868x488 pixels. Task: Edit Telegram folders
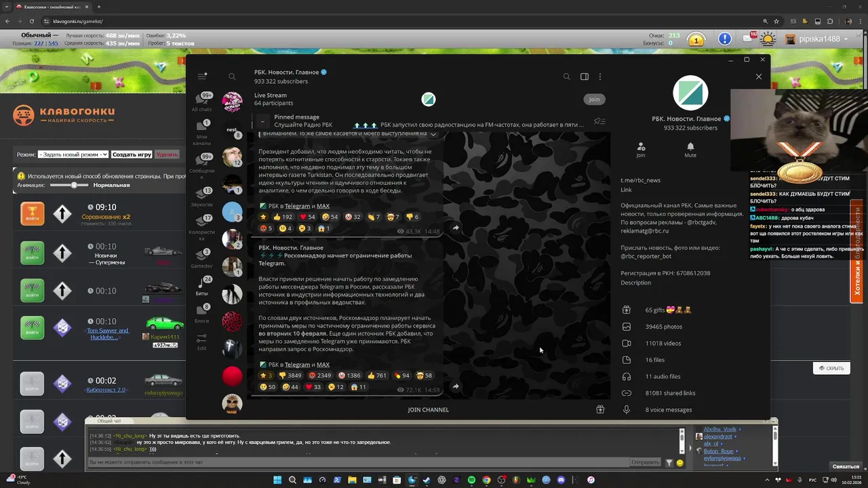click(x=201, y=341)
